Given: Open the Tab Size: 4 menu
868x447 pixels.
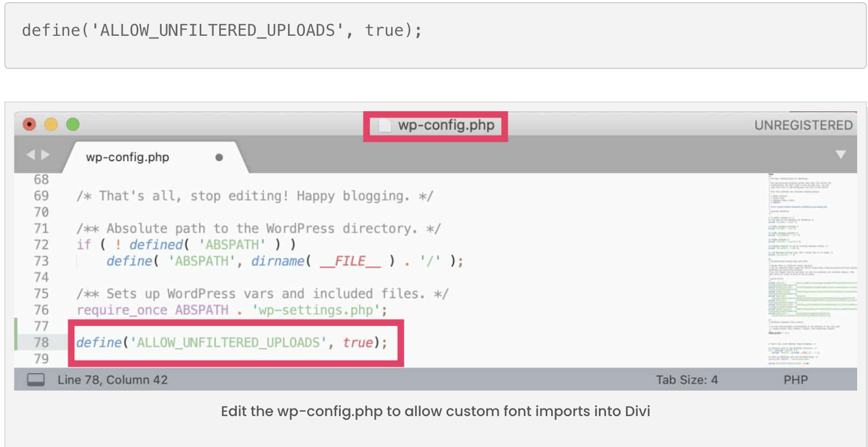Looking at the screenshot, I should tap(687, 380).
